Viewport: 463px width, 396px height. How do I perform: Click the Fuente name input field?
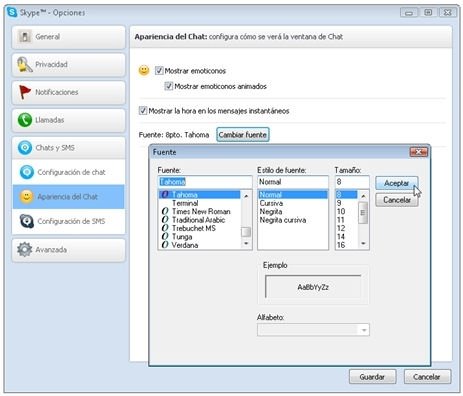205,182
